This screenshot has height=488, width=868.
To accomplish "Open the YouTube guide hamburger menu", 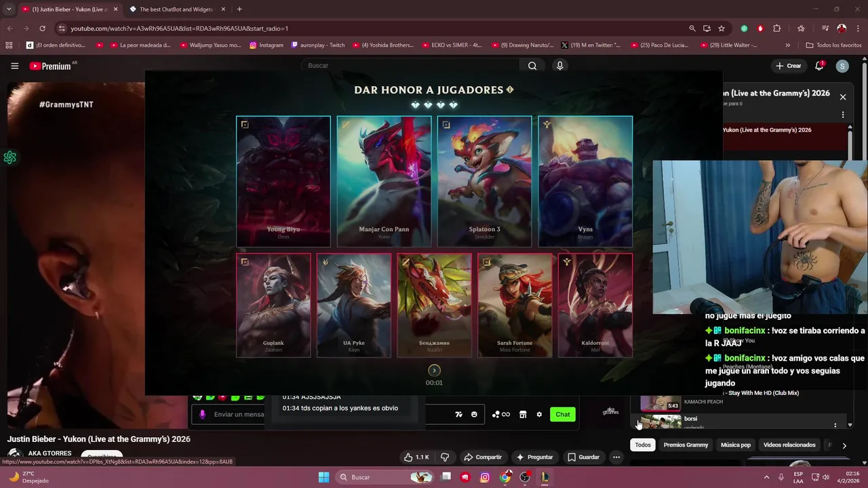I will pos(14,66).
